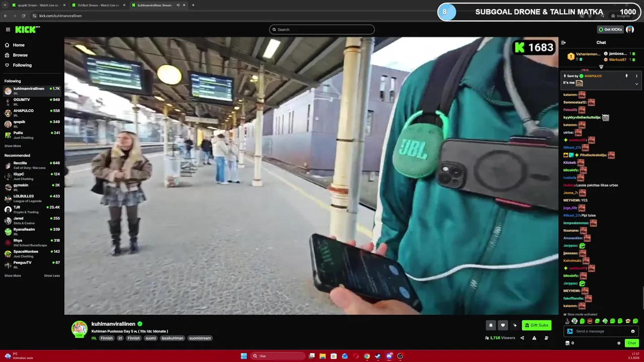Click the IRL category link

tap(94, 338)
